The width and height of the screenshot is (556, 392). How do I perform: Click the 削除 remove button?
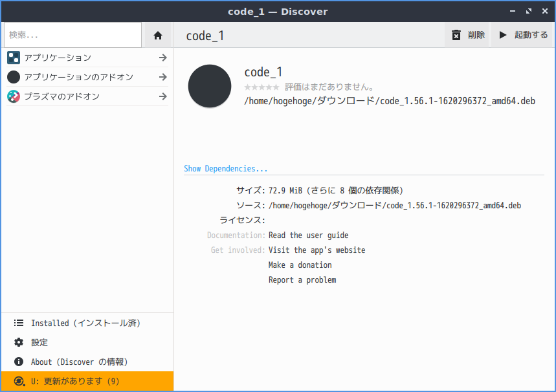(x=467, y=35)
